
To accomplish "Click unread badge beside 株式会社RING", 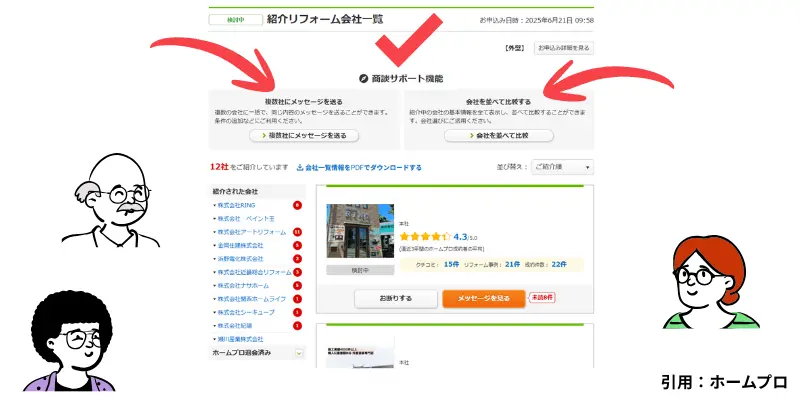I will [297, 205].
